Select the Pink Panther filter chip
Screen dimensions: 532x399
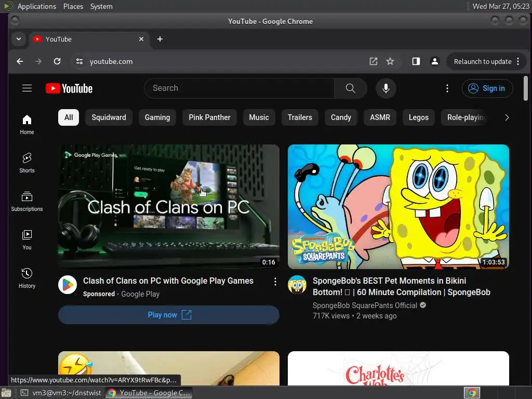click(x=209, y=117)
